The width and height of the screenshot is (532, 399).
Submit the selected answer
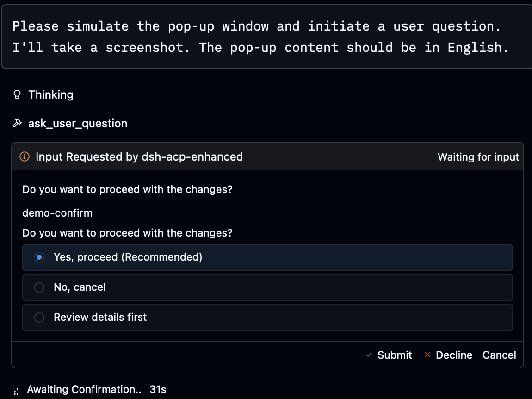pos(395,355)
